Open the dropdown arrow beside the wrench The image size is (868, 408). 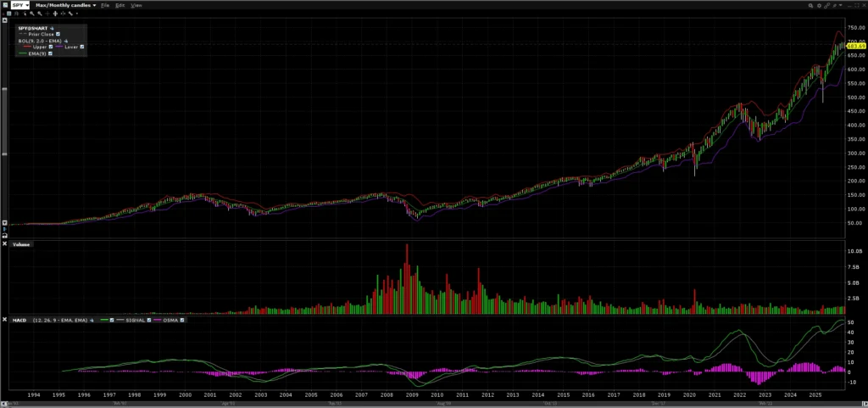click(77, 14)
